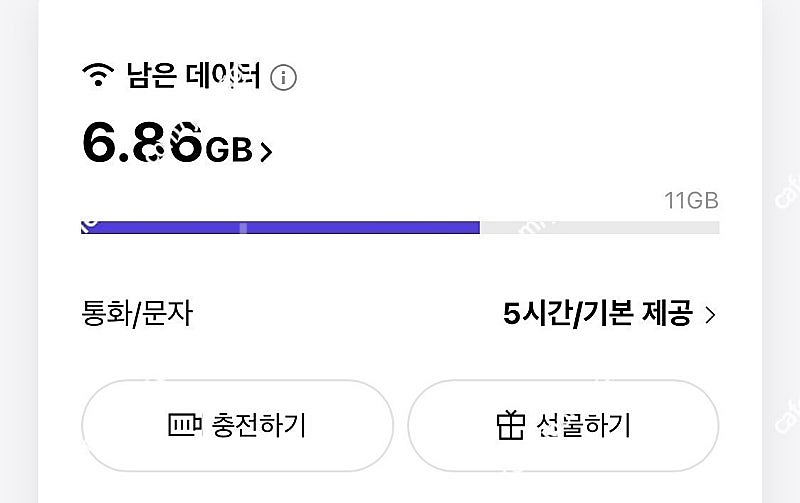Tap the 충전하기 button label
This screenshot has width=800, height=503.
(258, 426)
